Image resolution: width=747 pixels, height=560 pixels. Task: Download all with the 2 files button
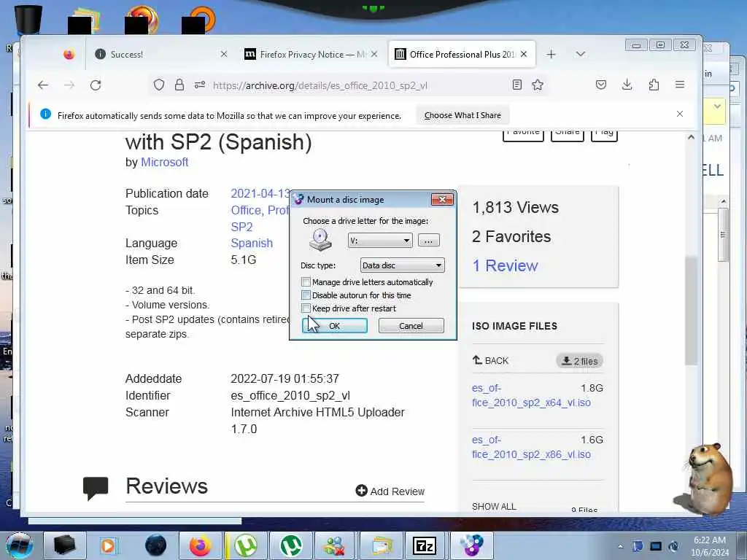click(x=579, y=361)
